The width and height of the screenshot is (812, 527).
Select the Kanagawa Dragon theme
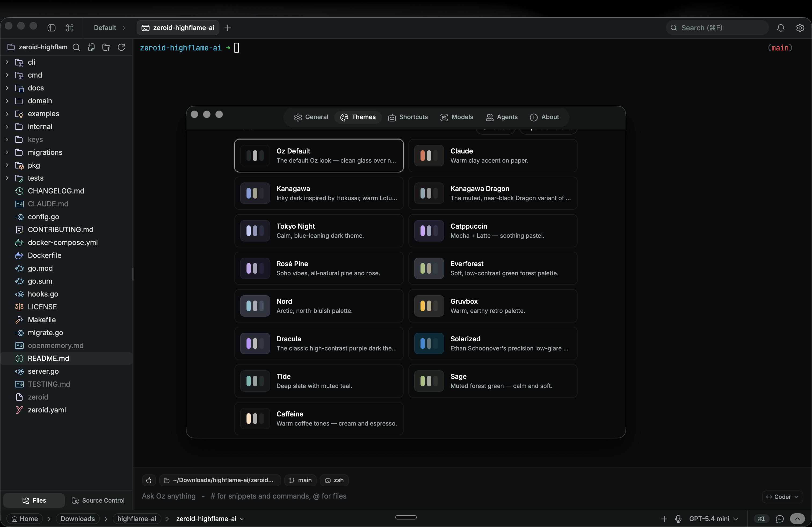coord(493,193)
